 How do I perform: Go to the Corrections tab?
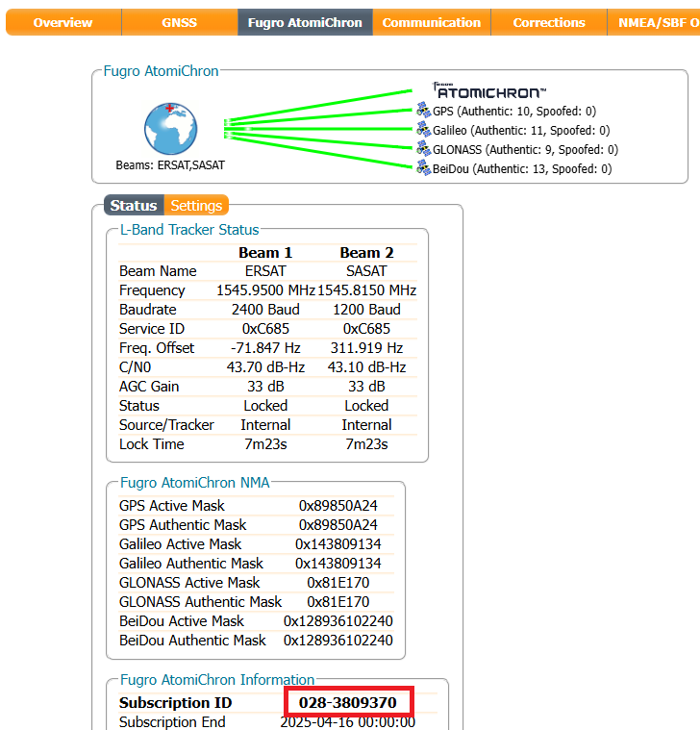tap(549, 22)
